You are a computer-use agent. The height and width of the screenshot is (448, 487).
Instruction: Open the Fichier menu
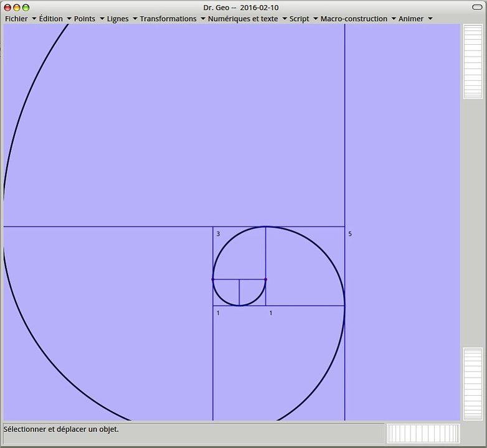tap(16, 19)
